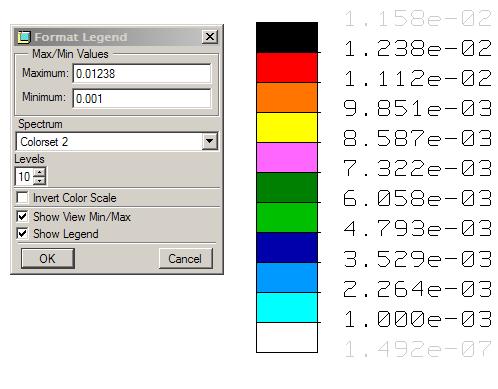Click the yellow legend color band
This screenshot has width=498, height=389.
(287, 128)
